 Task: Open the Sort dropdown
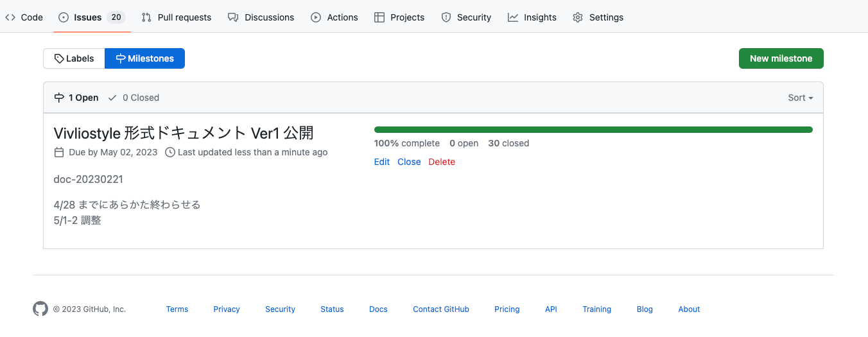(801, 98)
